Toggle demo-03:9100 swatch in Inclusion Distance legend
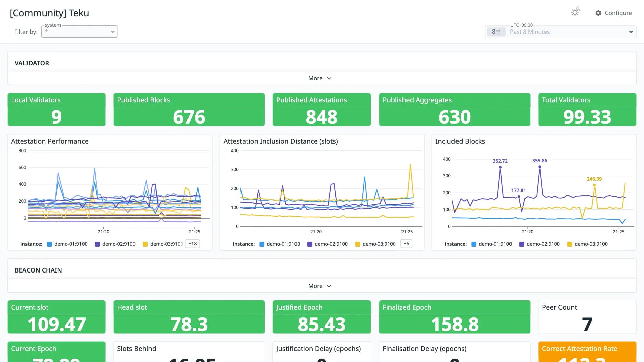The width and height of the screenshot is (644, 362). point(358,244)
